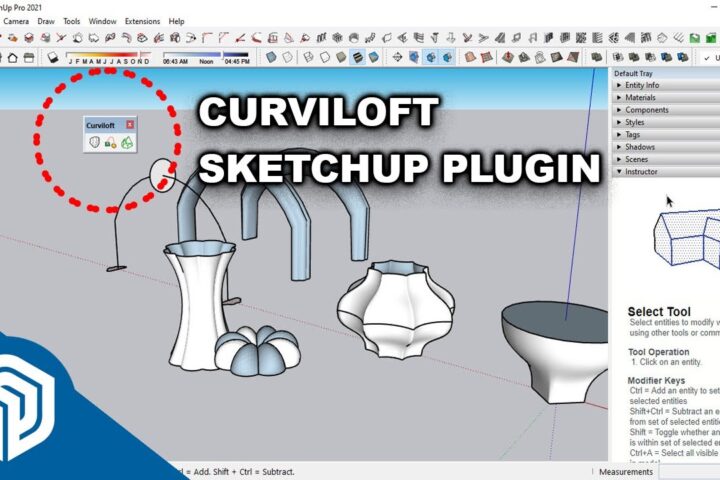The image size is (720, 480).
Task: Expand the Components panel
Action: 666,110
